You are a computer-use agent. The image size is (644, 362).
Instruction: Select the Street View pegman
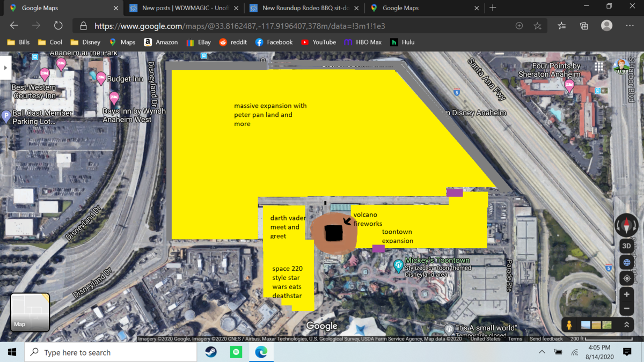[569, 325]
